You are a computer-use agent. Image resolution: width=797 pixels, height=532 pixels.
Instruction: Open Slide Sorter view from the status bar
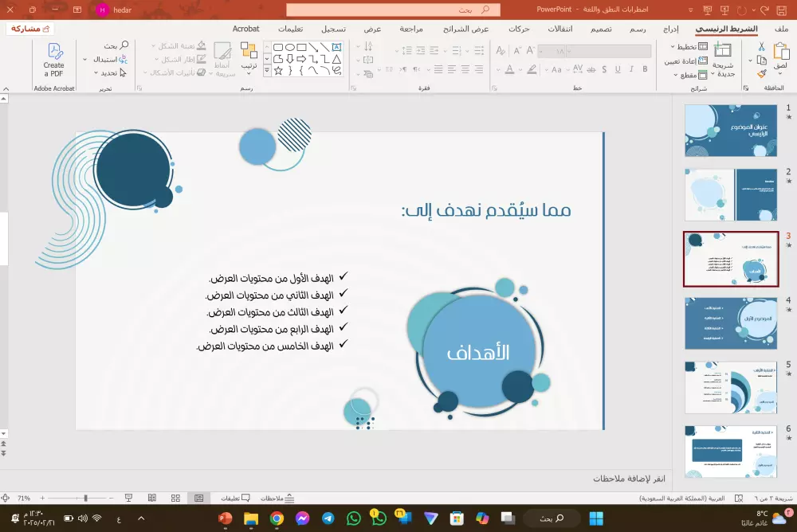pos(174,499)
